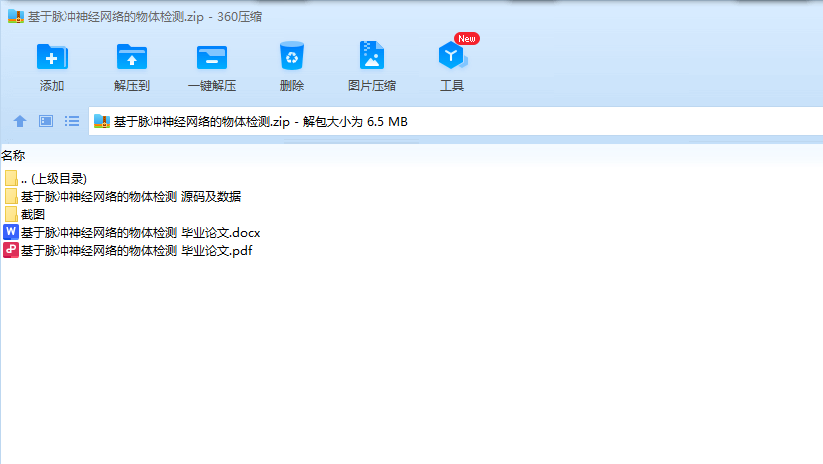Select the '截图' folder name
The height and width of the screenshot is (464, 823).
(33, 214)
